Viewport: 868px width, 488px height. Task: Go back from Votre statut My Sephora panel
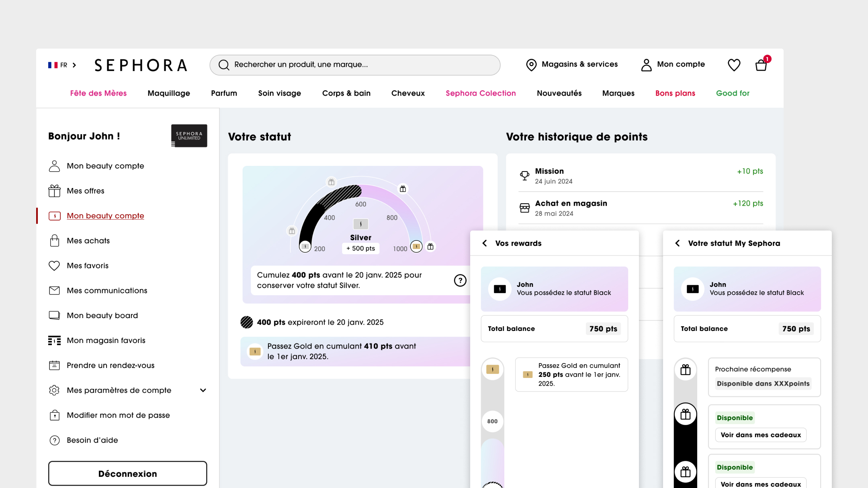tap(678, 243)
